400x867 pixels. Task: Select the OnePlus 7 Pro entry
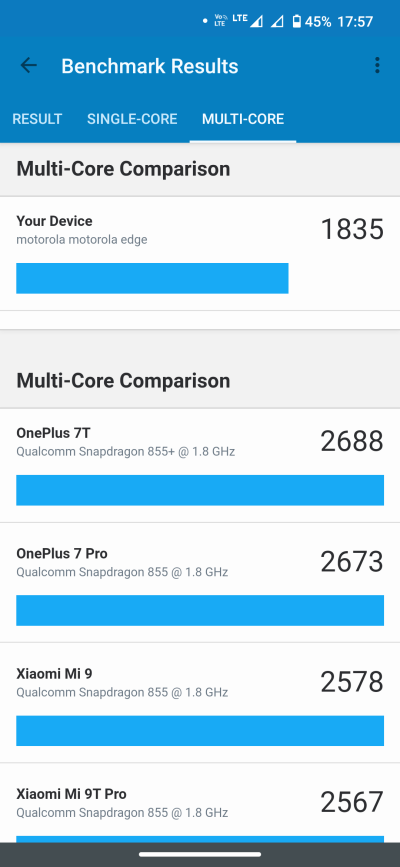pos(200,583)
